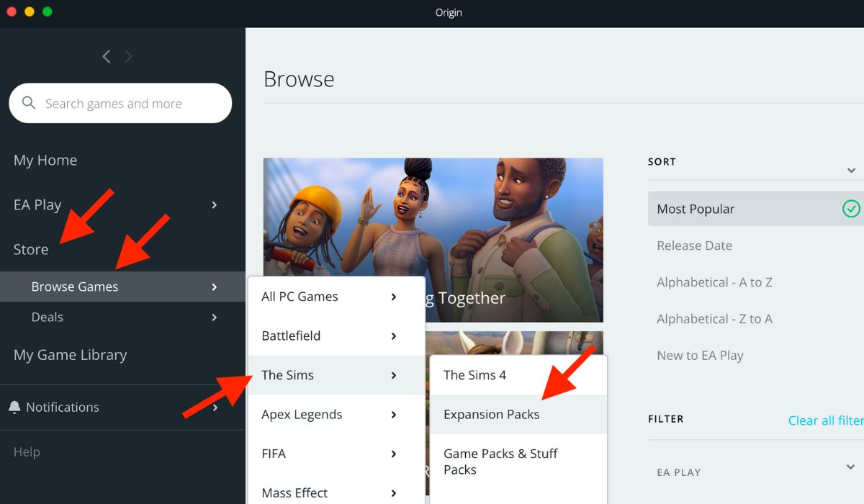Screen dimensions: 864x504
Task: Select Release Date sorting option
Action: (694, 246)
